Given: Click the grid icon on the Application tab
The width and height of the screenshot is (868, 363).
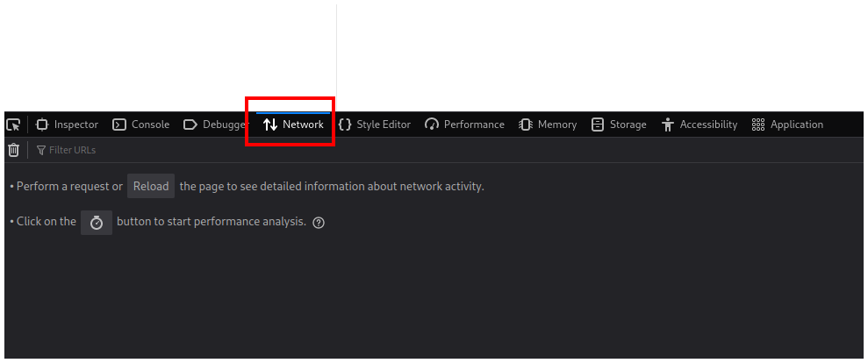Looking at the screenshot, I should pyautogui.click(x=758, y=125).
